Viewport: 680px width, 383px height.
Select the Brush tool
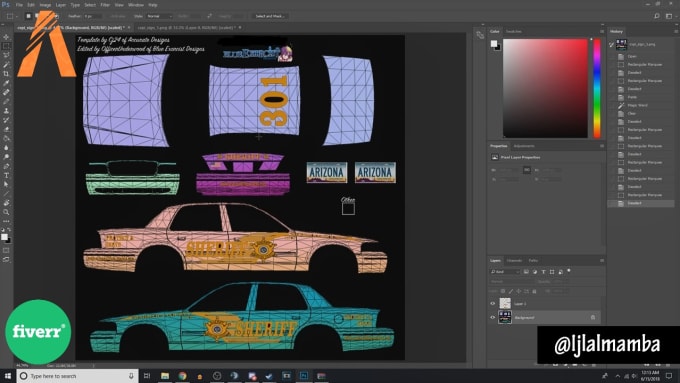pos(6,101)
